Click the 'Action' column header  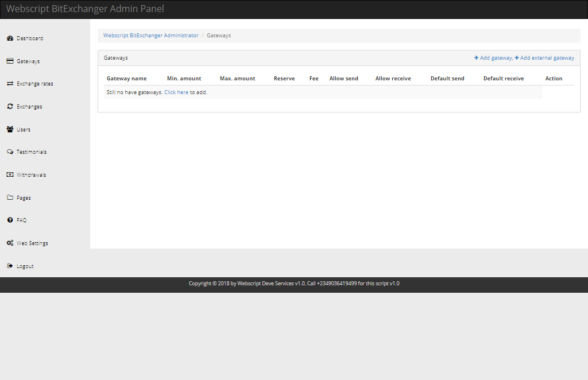coord(554,78)
